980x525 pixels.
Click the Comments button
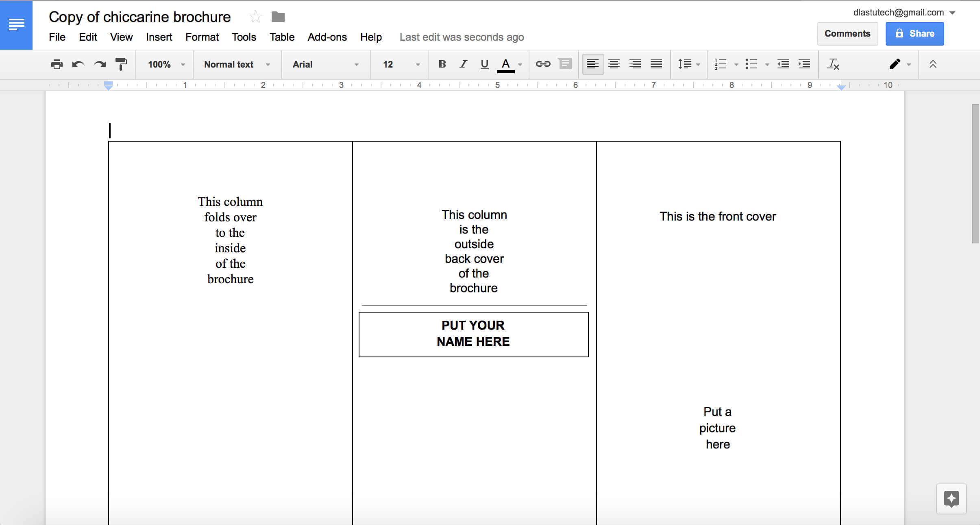point(847,33)
